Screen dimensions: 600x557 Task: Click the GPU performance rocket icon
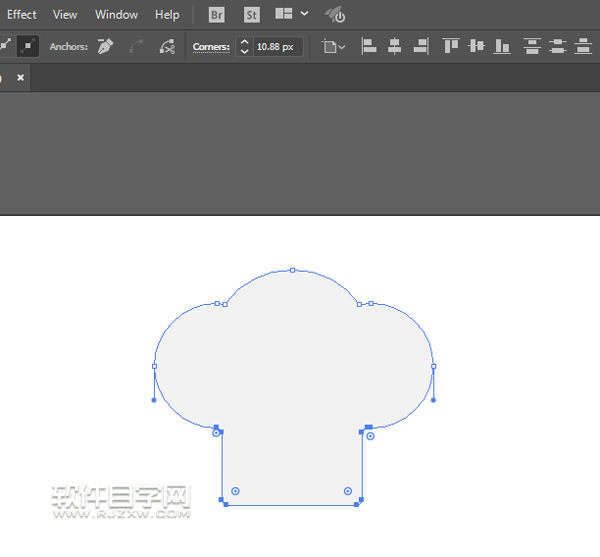tap(335, 15)
